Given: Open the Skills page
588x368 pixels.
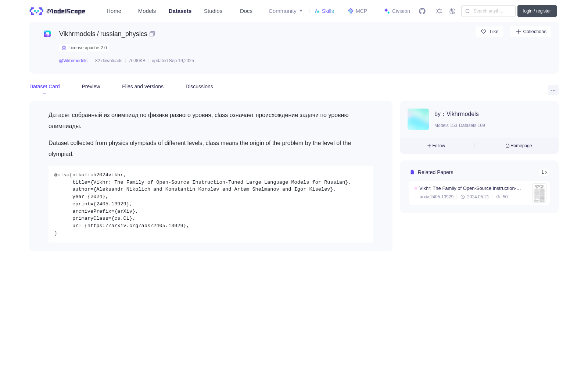Looking at the screenshot, I should coord(324,11).
